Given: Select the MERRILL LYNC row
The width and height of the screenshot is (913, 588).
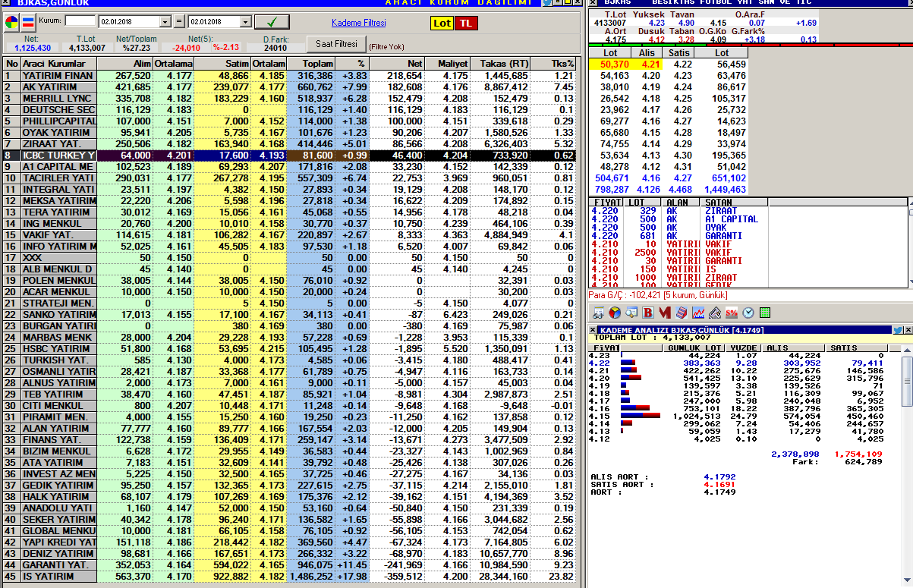Looking at the screenshot, I should [x=289, y=99].
